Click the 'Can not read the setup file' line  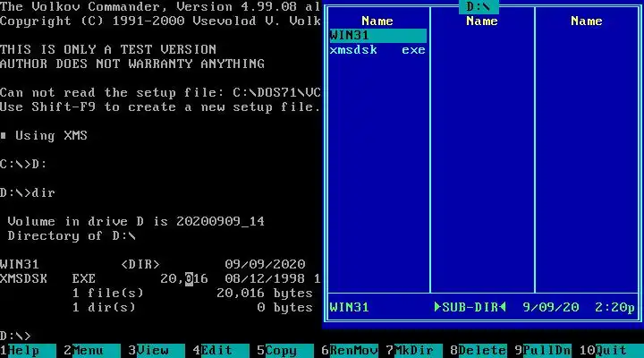coord(160,92)
